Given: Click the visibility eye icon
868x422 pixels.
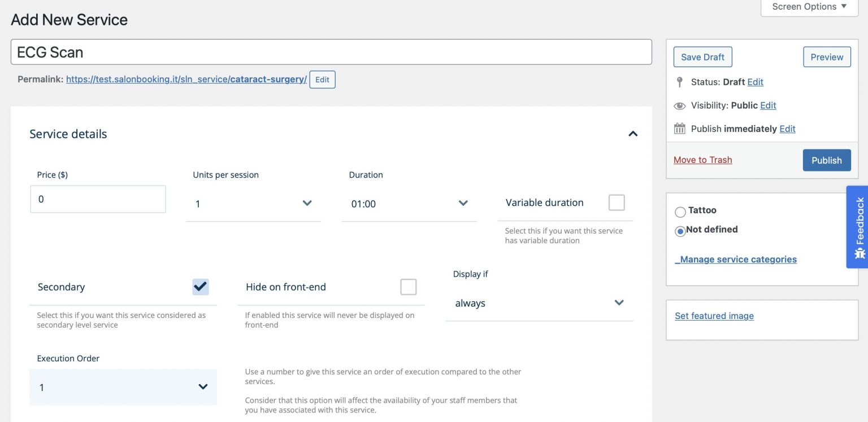Looking at the screenshot, I should [680, 106].
